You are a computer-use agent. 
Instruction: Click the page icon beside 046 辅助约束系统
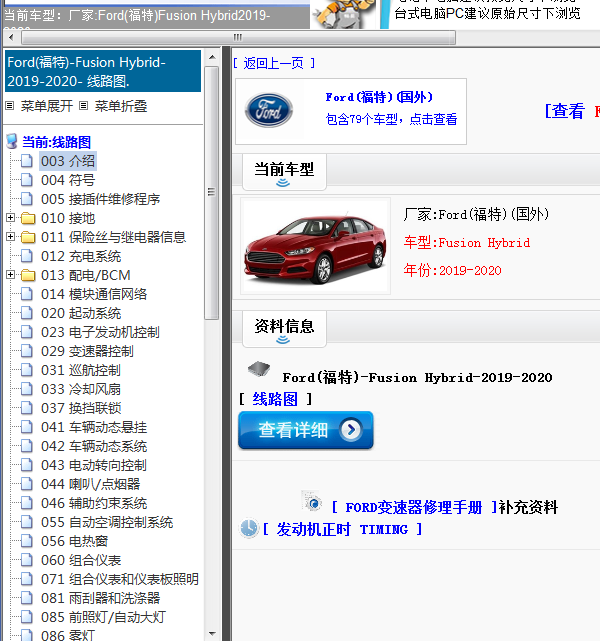click(27, 503)
